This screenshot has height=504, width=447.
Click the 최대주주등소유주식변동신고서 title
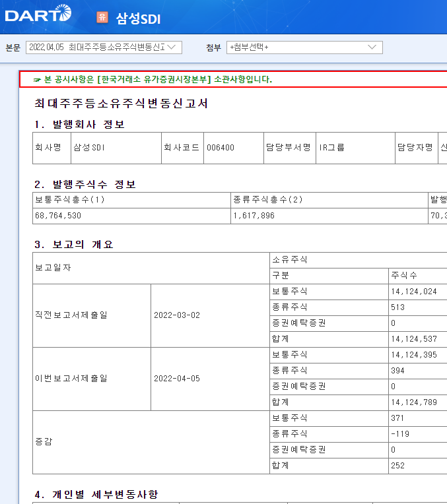[121, 103]
